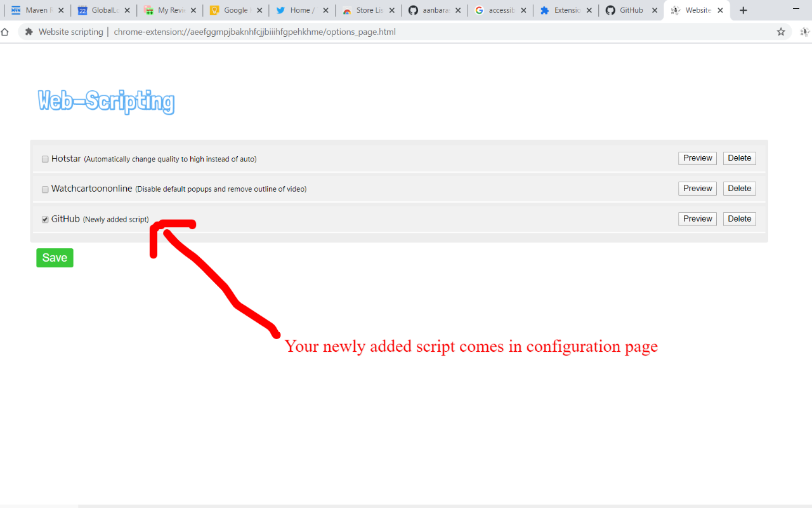Click the Store List tab favicon
Screen dimensions: 812x508
[347, 10]
